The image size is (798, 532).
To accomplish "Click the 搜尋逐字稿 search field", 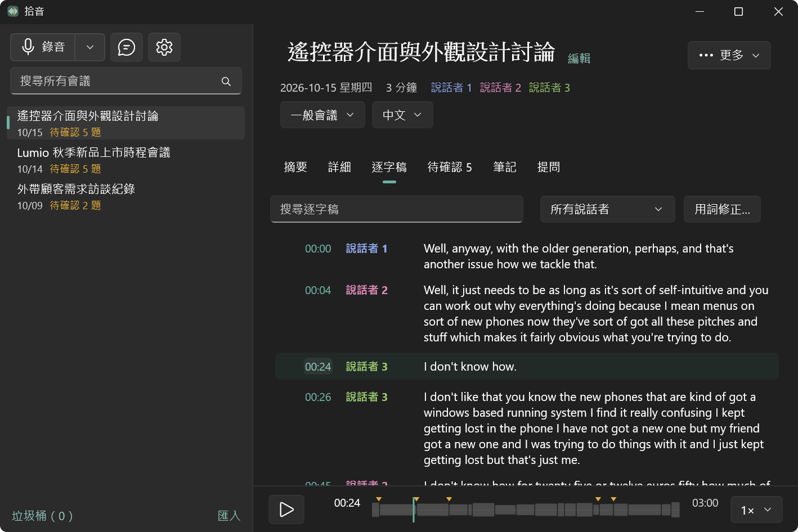I will point(397,209).
